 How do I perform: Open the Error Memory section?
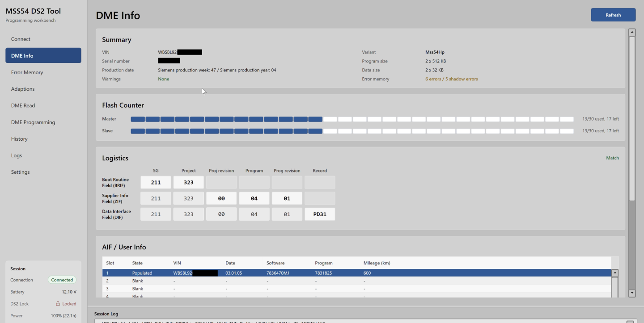[43, 72]
